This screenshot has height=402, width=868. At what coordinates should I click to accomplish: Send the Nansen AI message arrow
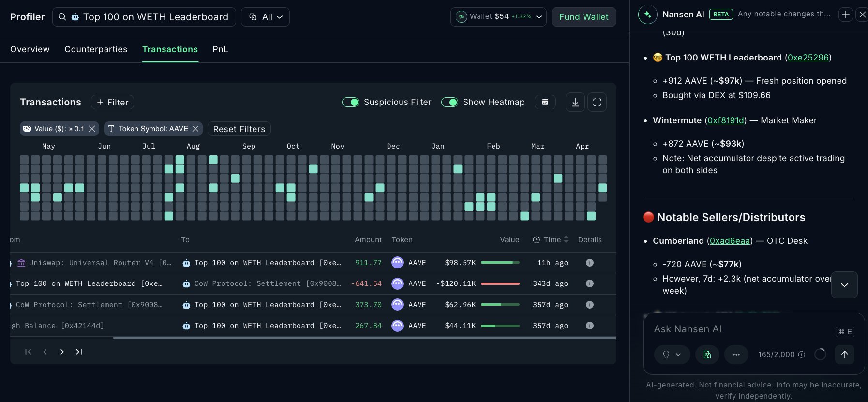[x=844, y=355]
